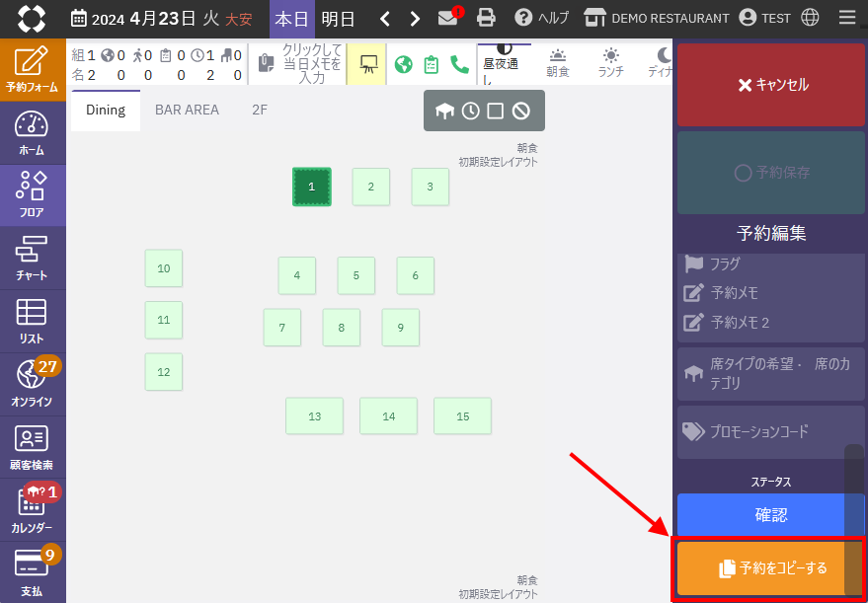Open the チャート timeline view
Image resolution: width=868 pixels, height=603 pixels.
tap(33, 259)
